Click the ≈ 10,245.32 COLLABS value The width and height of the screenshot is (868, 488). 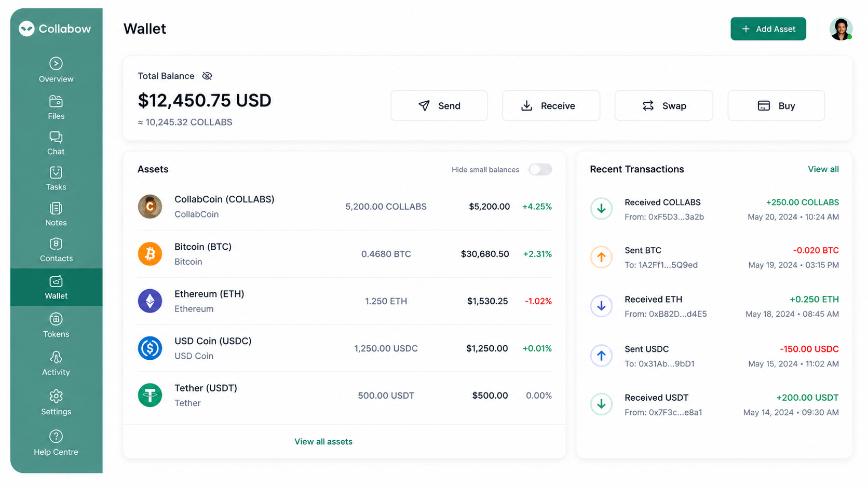185,123
